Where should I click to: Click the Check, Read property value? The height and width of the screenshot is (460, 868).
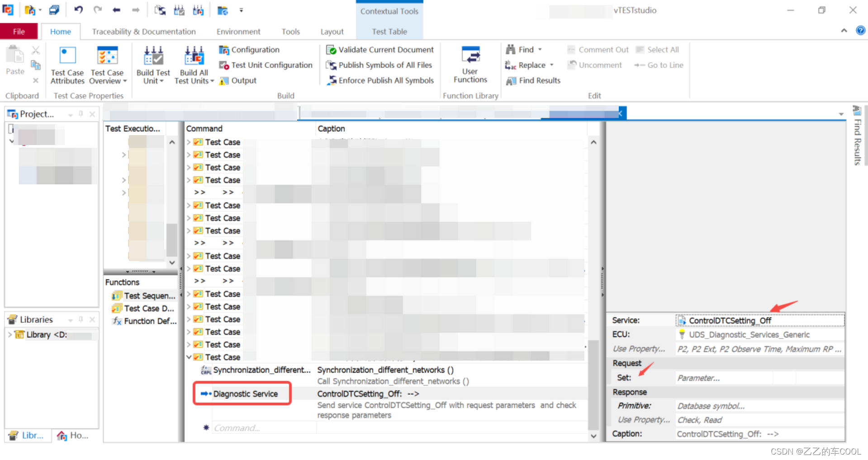click(x=760, y=420)
